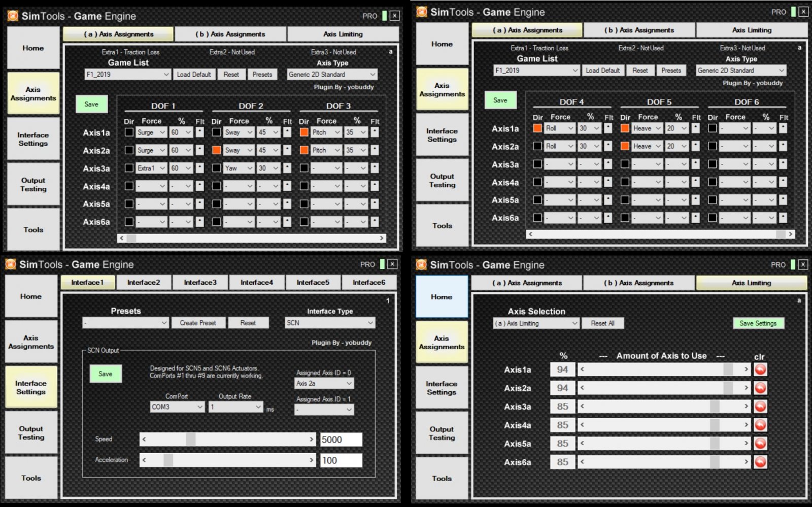The width and height of the screenshot is (812, 507).
Task: Click right arrow of Axis1a limiting slider
Action: [746, 369]
